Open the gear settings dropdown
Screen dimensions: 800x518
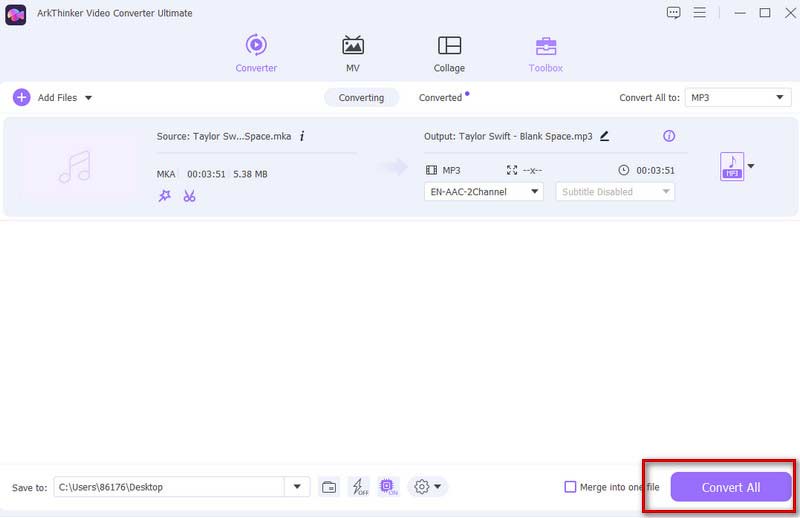[x=428, y=487]
